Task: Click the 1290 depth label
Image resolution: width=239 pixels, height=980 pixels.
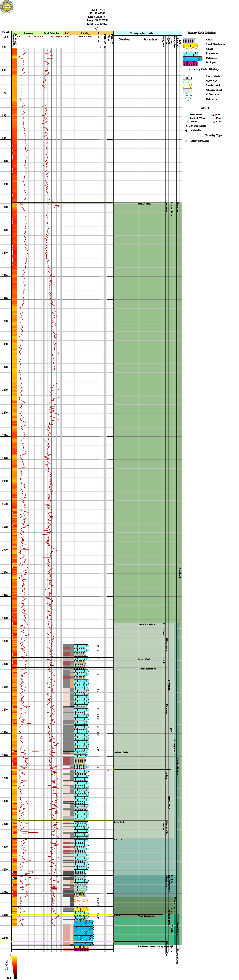Action: (x=5, y=207)
